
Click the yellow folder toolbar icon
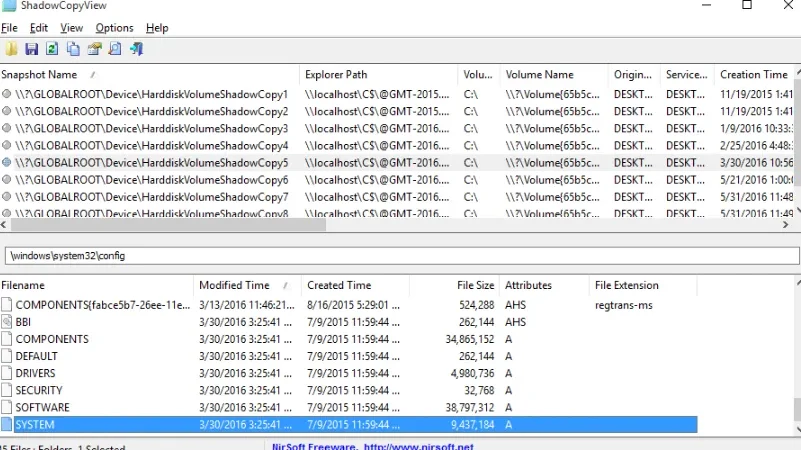(11, 49)
